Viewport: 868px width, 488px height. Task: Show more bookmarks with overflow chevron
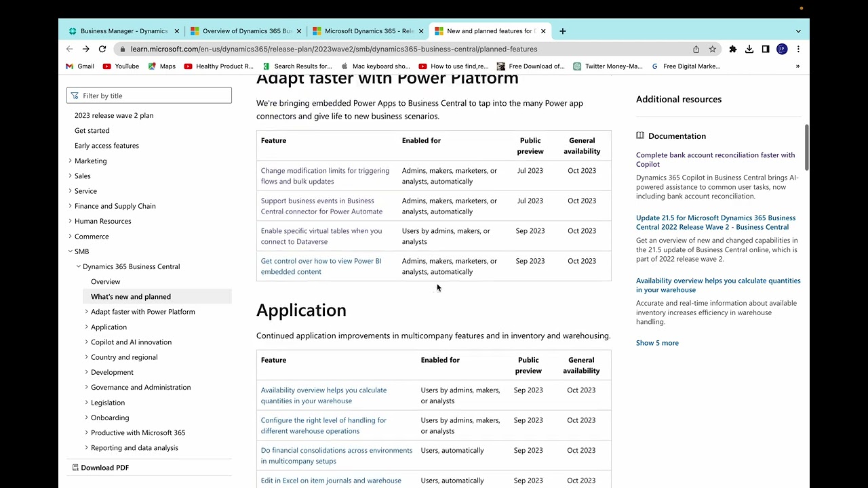pyautogui.click(x=797, y=66)
